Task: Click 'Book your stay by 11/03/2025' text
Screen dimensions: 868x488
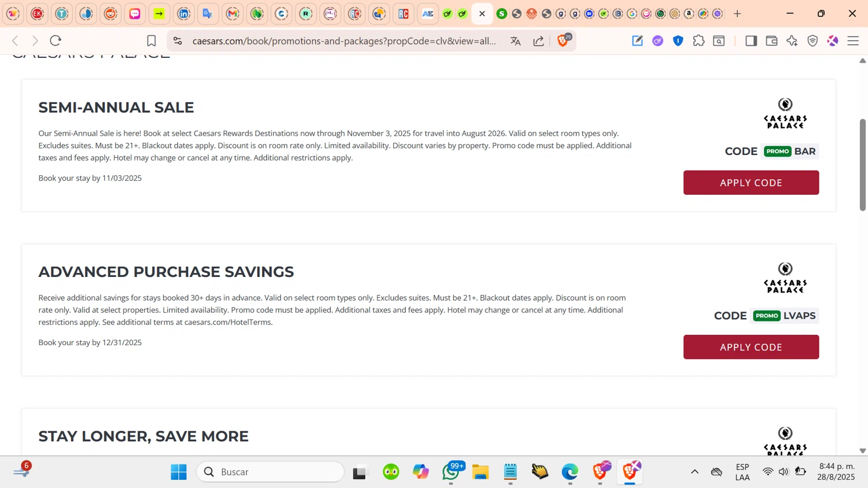Action: tap(90, 178)
